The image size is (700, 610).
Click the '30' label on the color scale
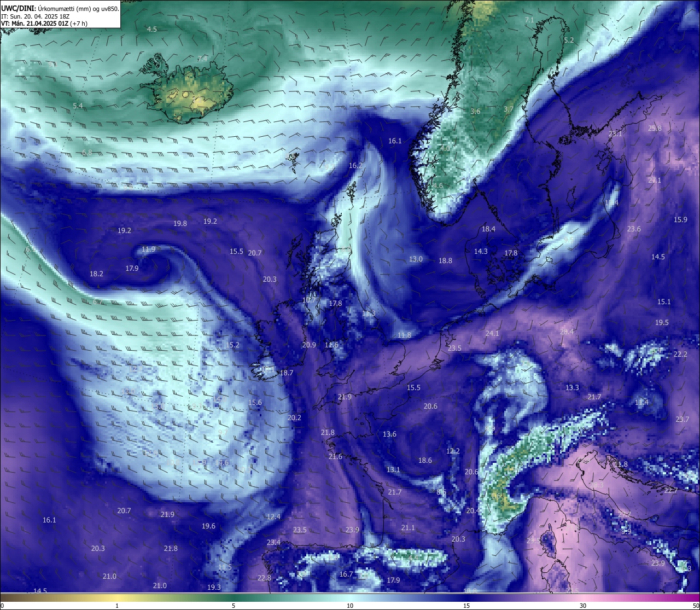click(583, 606)
